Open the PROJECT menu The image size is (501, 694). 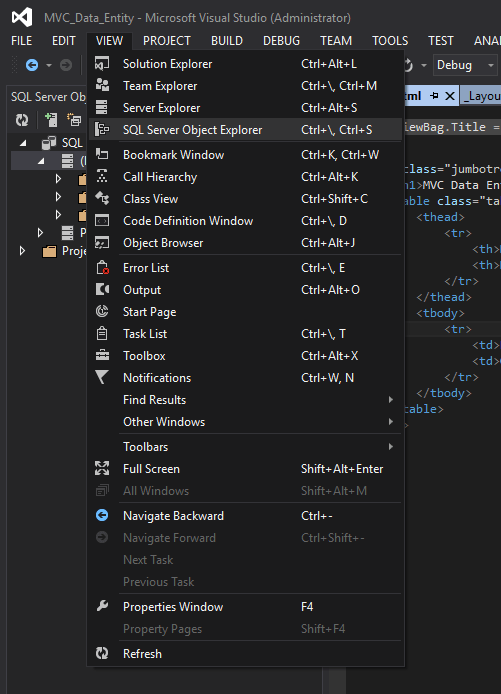click(167, 41)
